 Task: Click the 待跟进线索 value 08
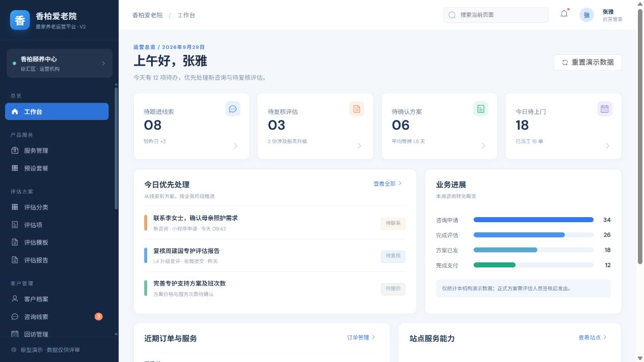click(x=153, y=125)
